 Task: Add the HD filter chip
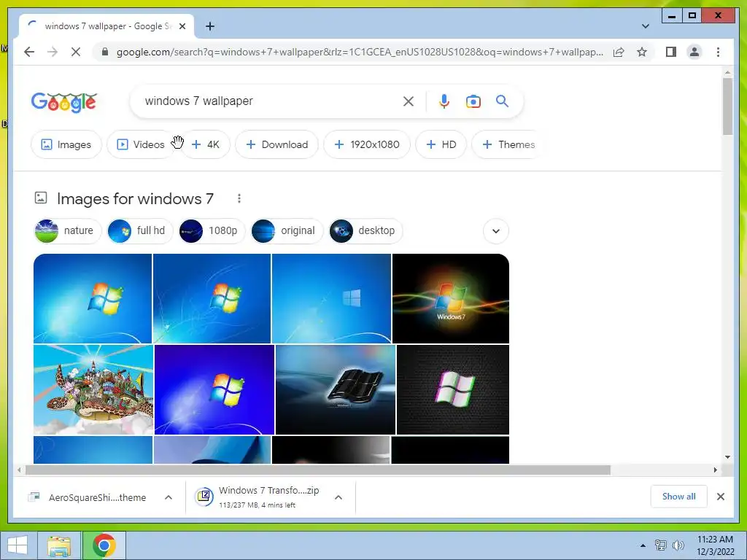click(441, 144)
